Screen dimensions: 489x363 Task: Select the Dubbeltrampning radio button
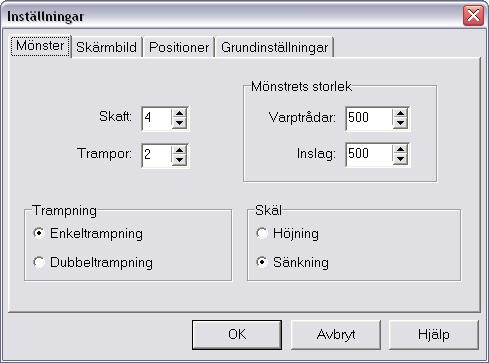click(x=39, y=262)
